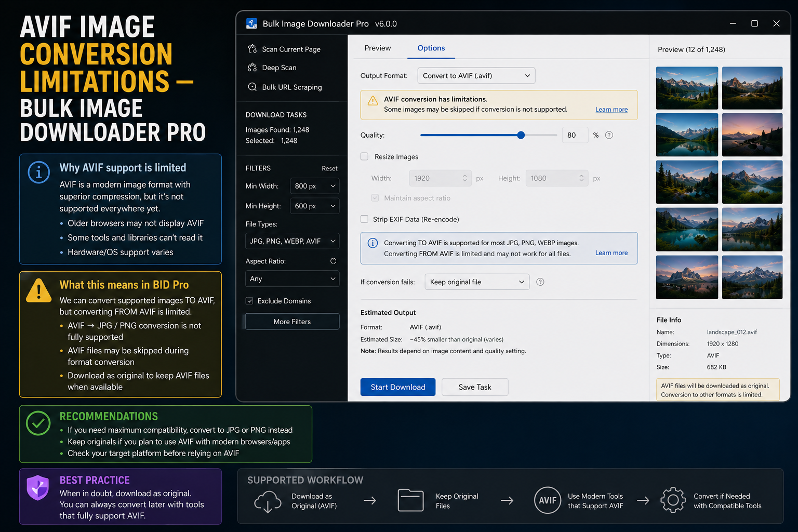The image size is (798, 532).
Task: Click Reset in the Filters section
Action: click(329, 168)
